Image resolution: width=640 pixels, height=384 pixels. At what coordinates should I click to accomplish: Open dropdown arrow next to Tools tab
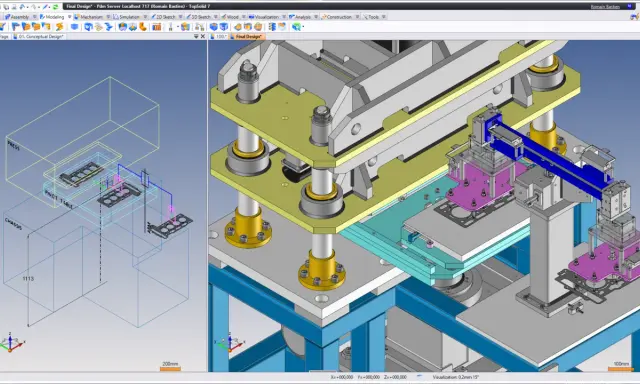pyautogui.click(x=384, y=17)
